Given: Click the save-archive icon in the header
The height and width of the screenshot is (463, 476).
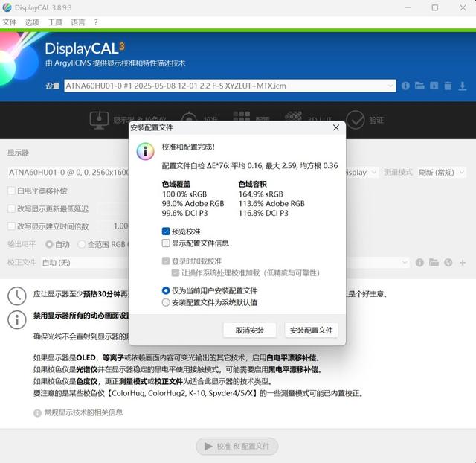Looking at the screenshot, I should point(434,86).
